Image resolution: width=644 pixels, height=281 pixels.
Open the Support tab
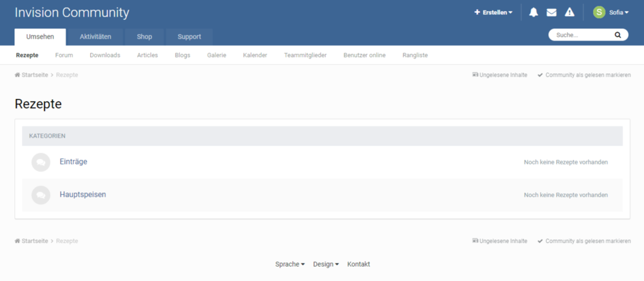(189, 37)
